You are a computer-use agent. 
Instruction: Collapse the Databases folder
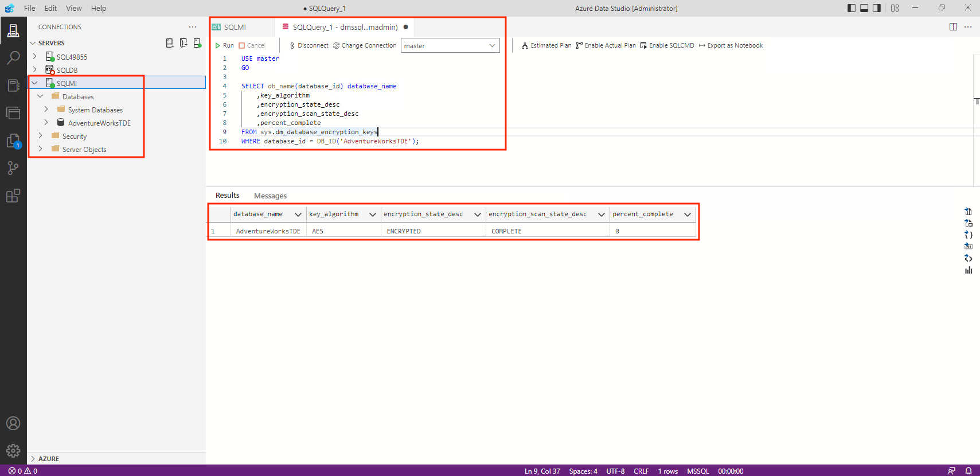(40, 96)
